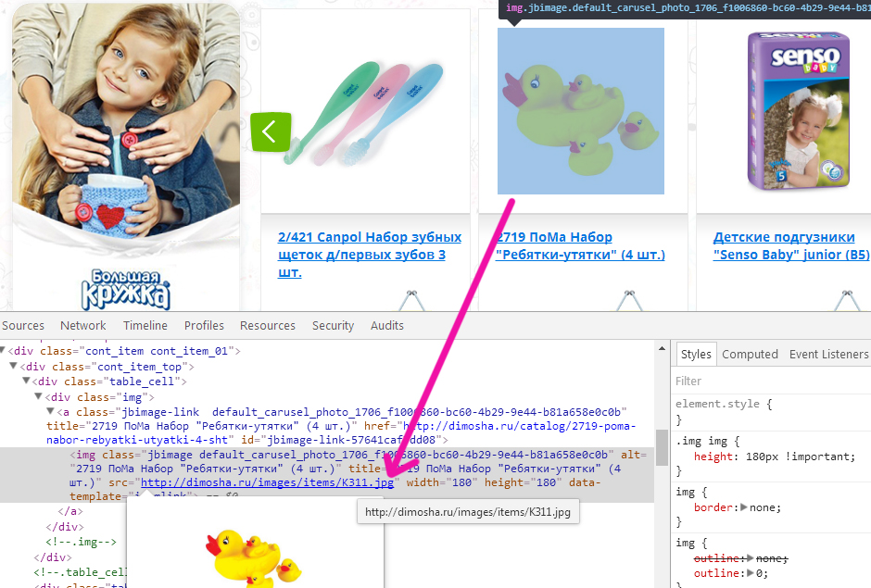Click the height="180" attribute in DOM
Screen dimensions: 871x588
coord(524,482)
